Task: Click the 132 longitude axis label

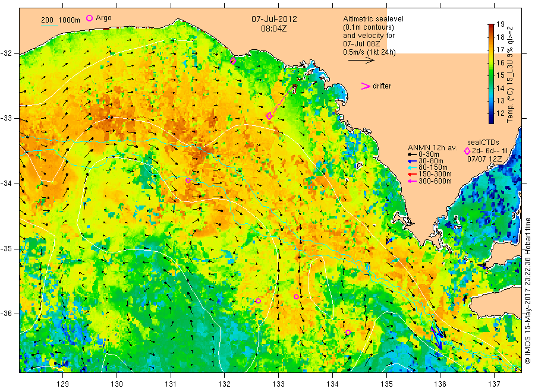Action: (x=225, y=384)
